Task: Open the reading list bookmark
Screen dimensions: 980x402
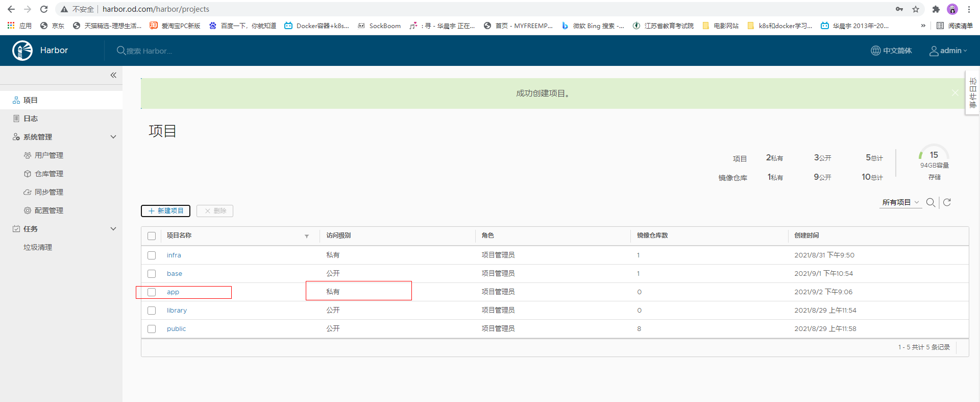Action: point(954,26)
